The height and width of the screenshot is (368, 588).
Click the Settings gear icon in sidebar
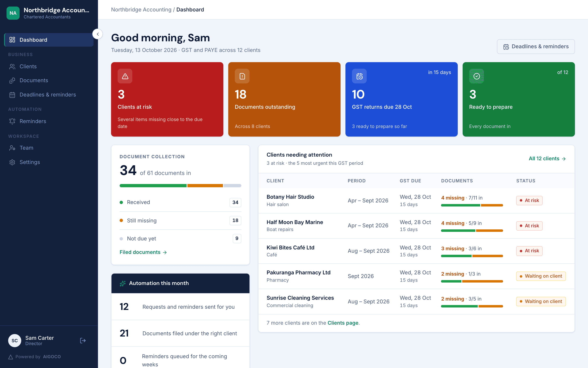(x=12, y=162)
